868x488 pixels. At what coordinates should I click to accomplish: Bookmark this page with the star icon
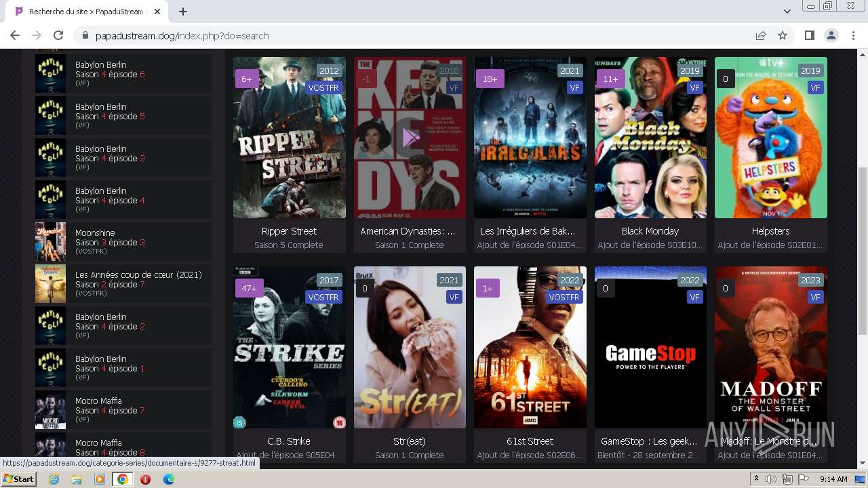click(x=783, y=35)
